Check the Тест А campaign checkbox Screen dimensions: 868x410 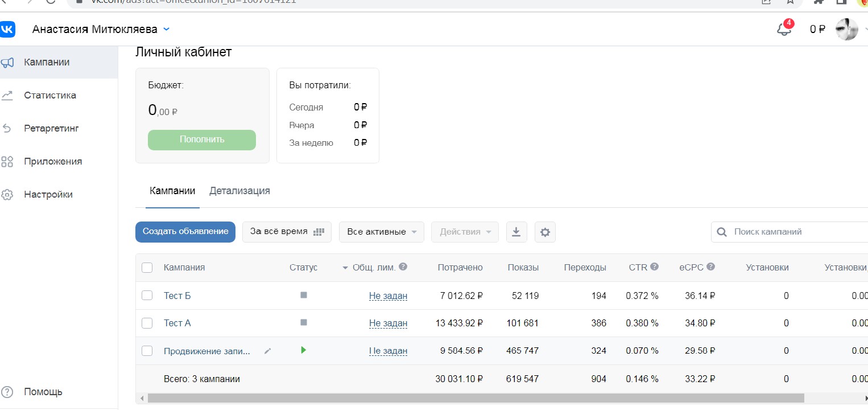(x=147, y=323)
